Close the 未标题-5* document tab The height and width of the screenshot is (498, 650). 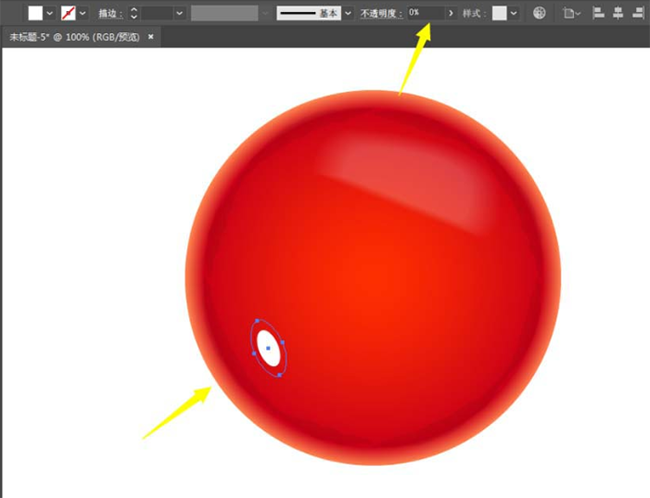pos(151,36)
